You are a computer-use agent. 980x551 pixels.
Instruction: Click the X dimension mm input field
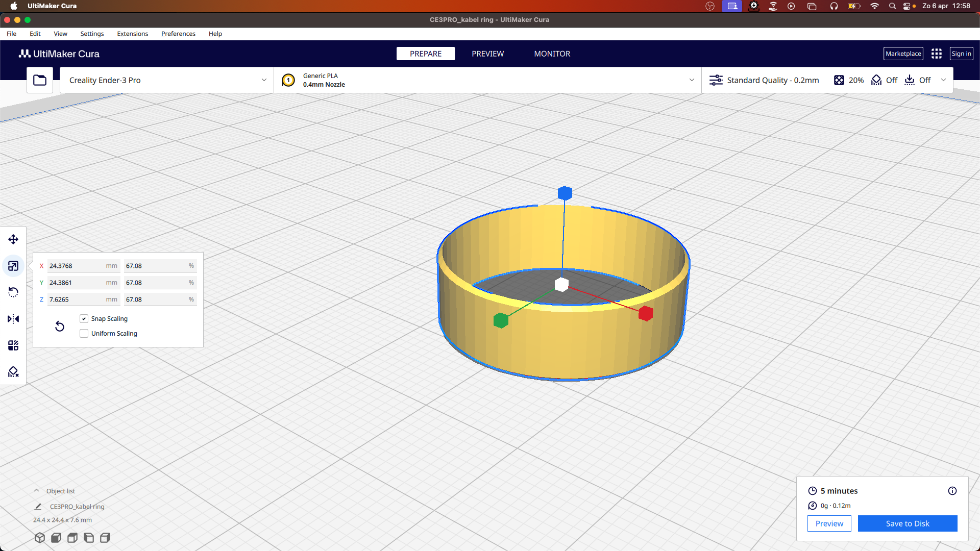coord(83,266)
